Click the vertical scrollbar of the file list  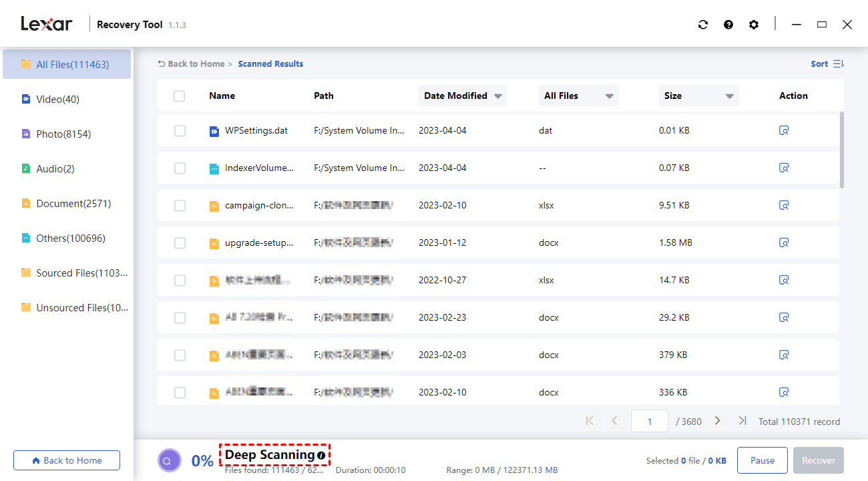(842, 150)
